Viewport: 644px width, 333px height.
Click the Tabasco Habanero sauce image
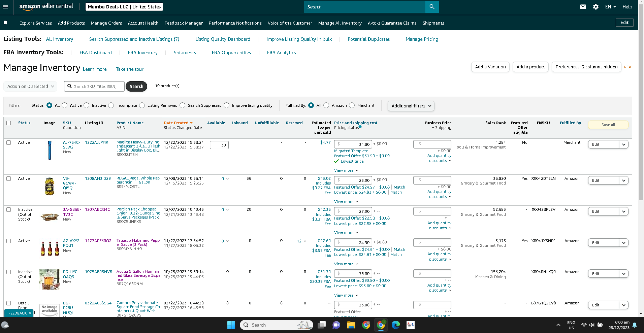(x=50, y=248)
